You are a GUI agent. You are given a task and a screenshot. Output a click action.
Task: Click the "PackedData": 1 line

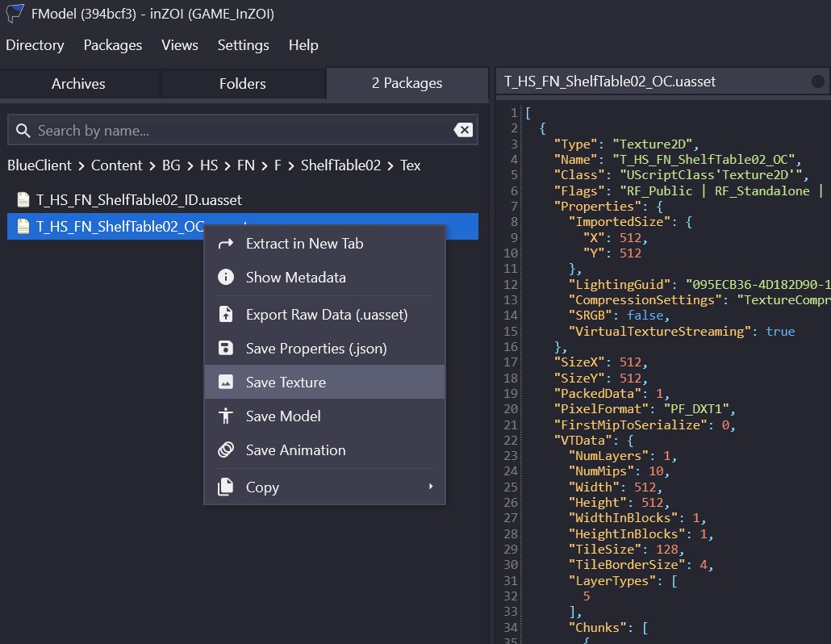pos(612,394)
